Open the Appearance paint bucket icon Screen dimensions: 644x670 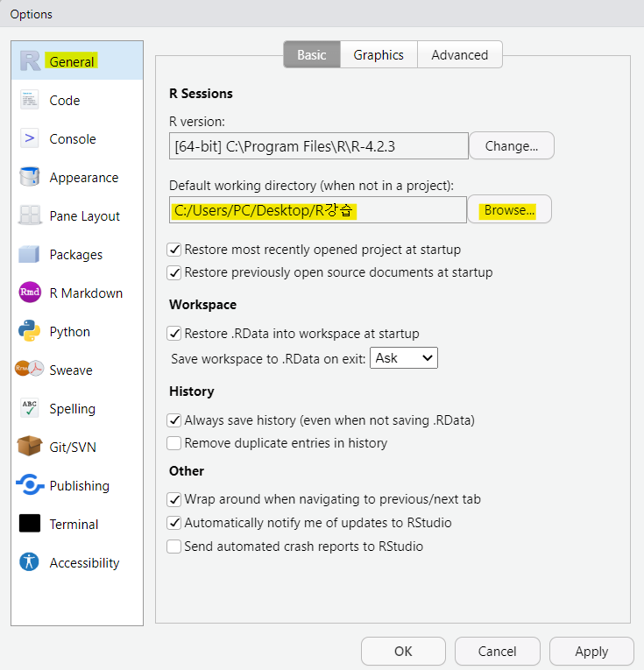pyautogui.click(x=30, y=176)
